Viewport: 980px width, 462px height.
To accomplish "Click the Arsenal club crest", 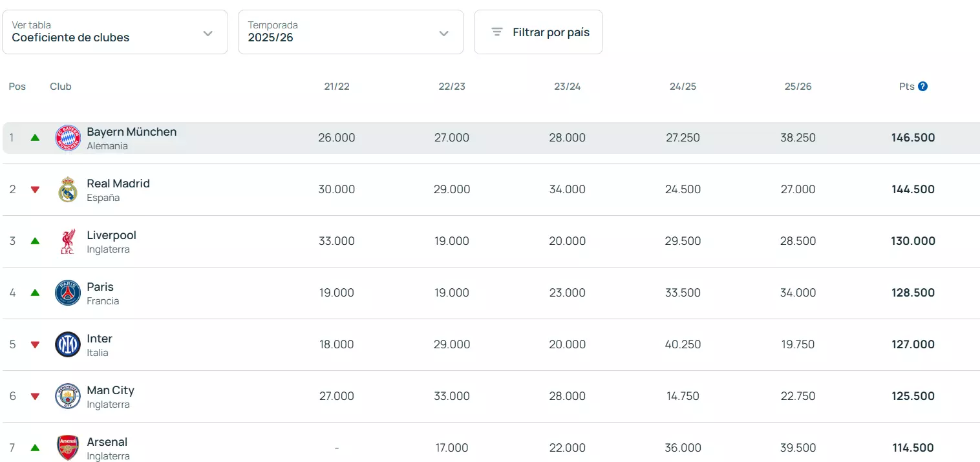I will click(x=68, y=448).
